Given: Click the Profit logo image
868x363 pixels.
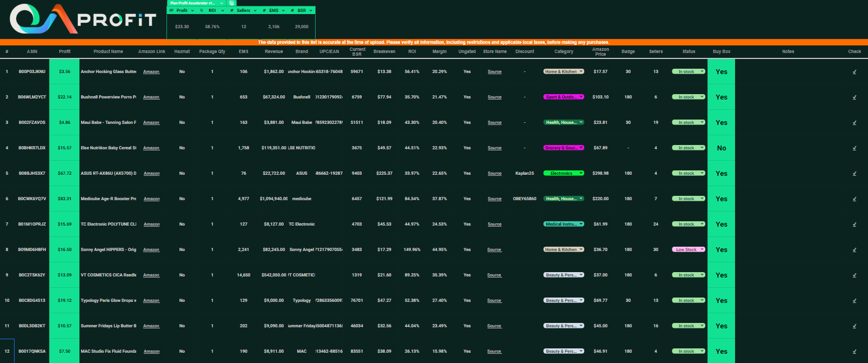Looking at the screenshot, I should 83,19.
